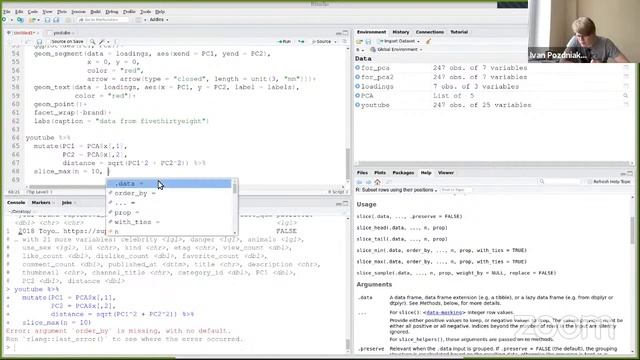
Task: Follow the data-masking help link
Action: point(444,312)
